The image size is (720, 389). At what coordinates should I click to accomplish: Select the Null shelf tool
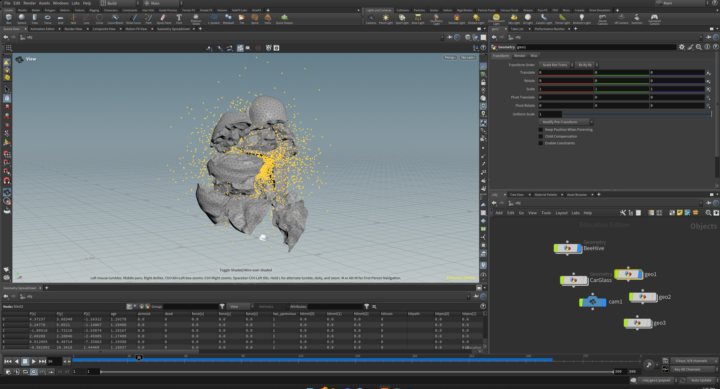73,18
